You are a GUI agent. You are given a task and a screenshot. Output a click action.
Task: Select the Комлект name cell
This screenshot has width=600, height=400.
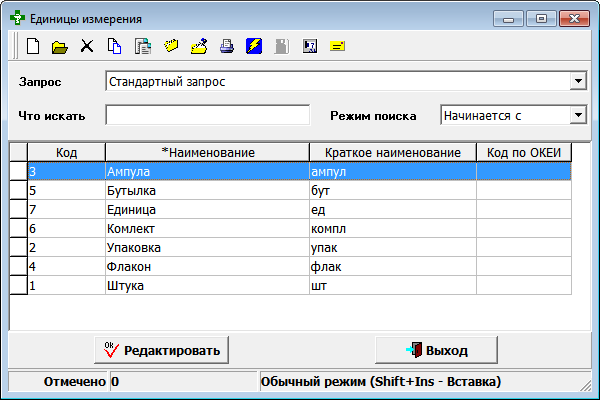207,229
